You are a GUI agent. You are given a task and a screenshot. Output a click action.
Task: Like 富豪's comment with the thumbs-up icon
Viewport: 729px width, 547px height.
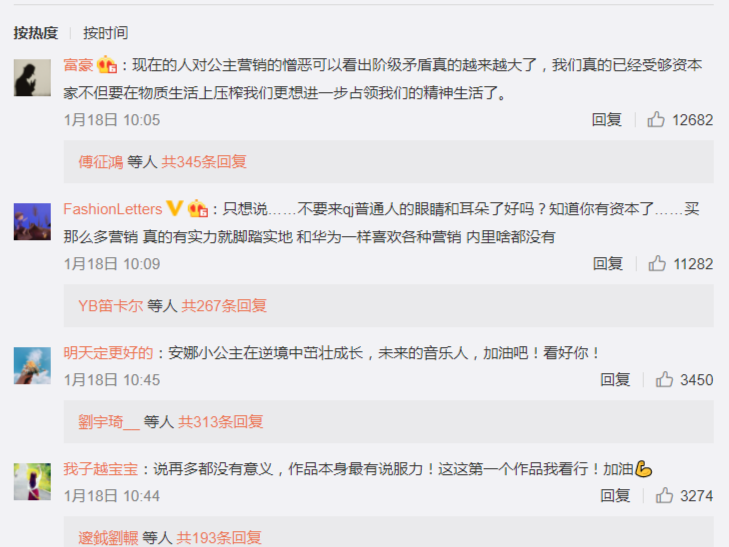656,119
